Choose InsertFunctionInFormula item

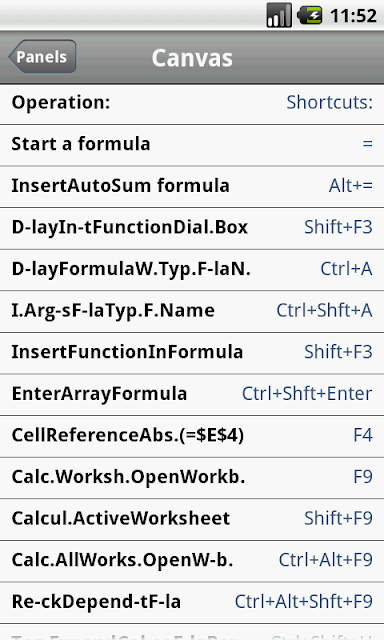192,353
